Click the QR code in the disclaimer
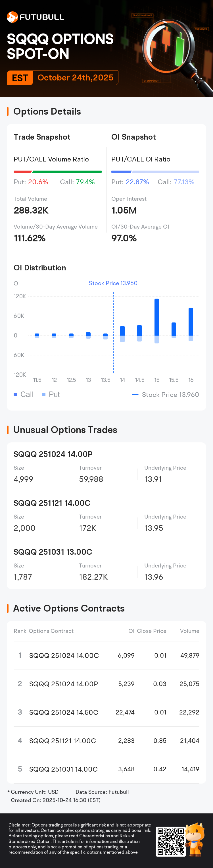Screen dimensions: 213x868 point(171,841)
